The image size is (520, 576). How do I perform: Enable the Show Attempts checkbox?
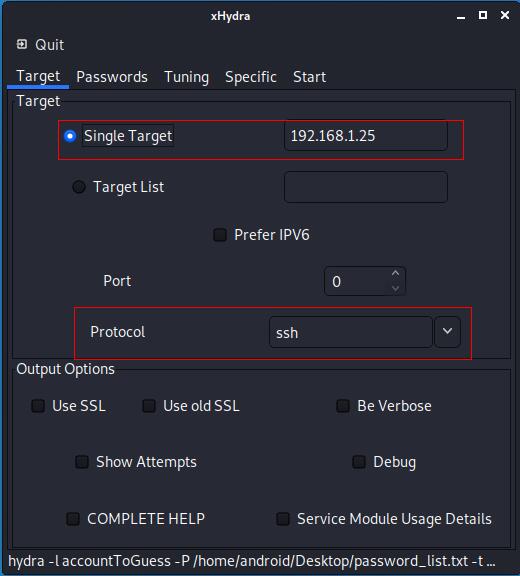[x=82, y=462]
